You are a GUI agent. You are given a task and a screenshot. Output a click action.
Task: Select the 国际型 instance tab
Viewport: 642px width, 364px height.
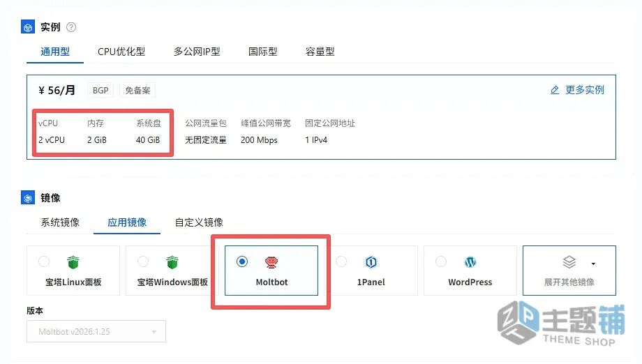[x=263, y=52]
